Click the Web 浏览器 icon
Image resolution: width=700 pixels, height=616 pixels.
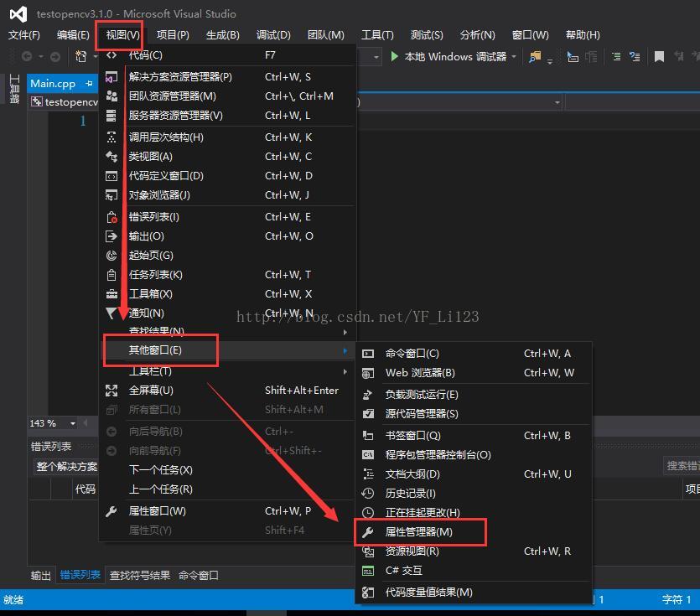[x=368, y=373]
